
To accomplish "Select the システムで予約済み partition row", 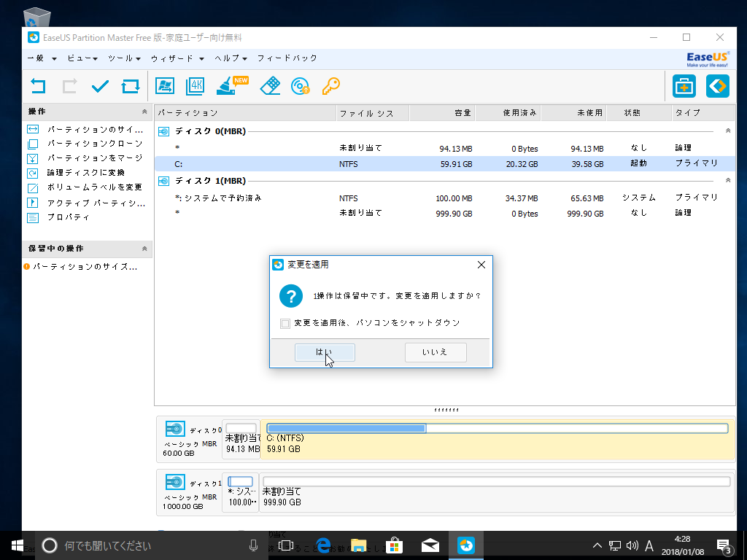I will [x=445, y=198].
